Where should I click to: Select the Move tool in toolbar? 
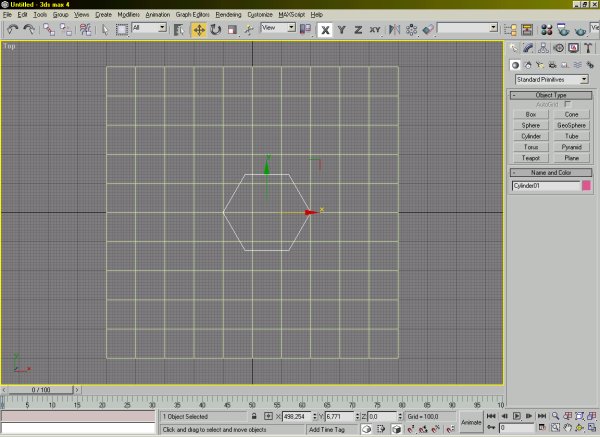click(198, 29)
